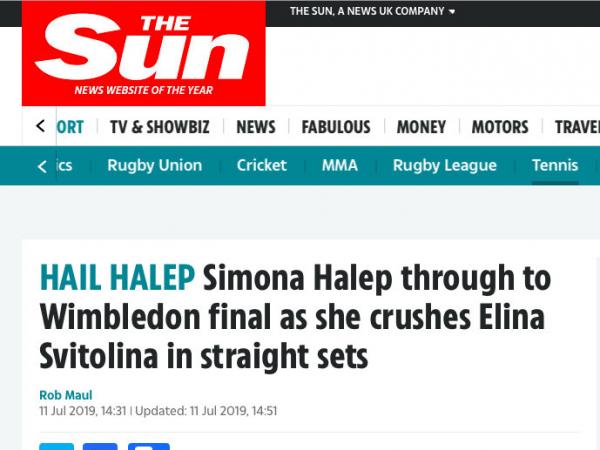Click the Simona Halep article headline
This screenshot has width=600, height=450.
(x=295, y=316)
